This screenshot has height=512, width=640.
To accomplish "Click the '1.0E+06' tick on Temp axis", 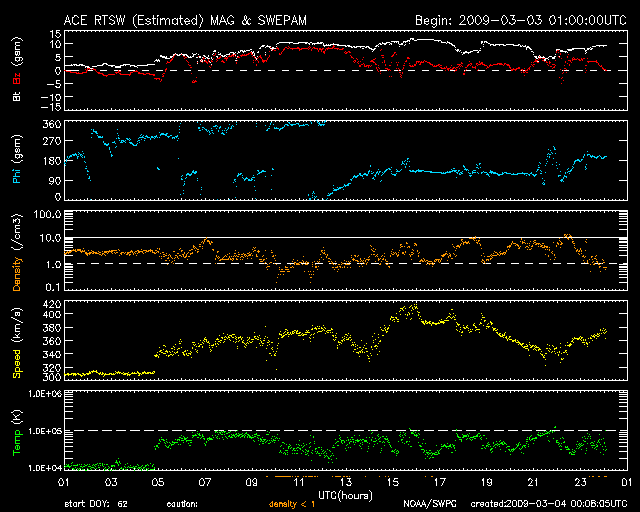I will click(x=45, y=394).
